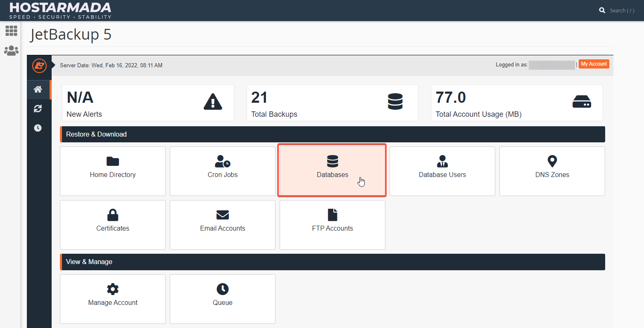Image resolution: width=644 pixels, height=328 pixels.
Task: Click the hard drive icon on Total Account Usage
Action: point(582,101)
